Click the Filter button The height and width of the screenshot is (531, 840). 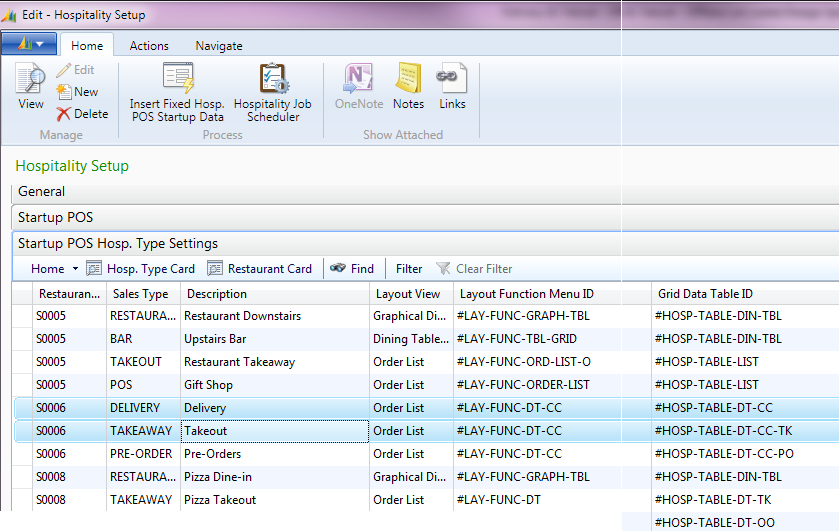[408, 268]
